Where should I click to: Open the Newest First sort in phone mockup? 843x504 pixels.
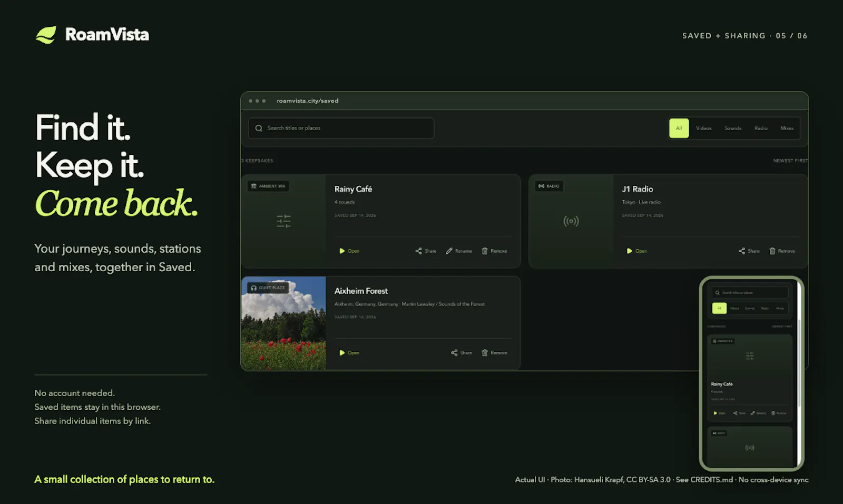coord(782,327)
